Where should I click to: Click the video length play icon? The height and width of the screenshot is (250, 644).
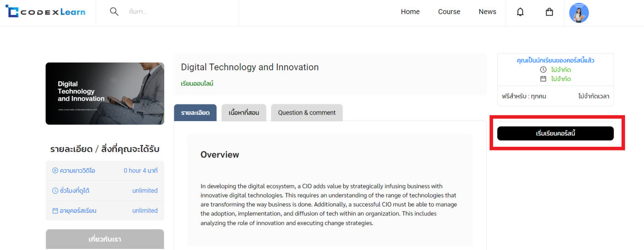[55, 170]
